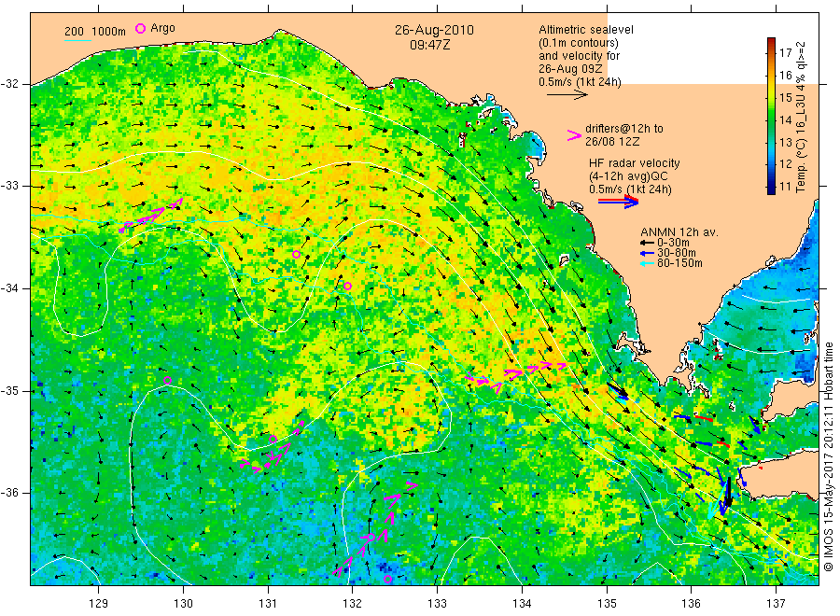840x616 pixels.
Task: Click the longitude axis label 132
Action: pyautogui.click(x=353, y=603)
